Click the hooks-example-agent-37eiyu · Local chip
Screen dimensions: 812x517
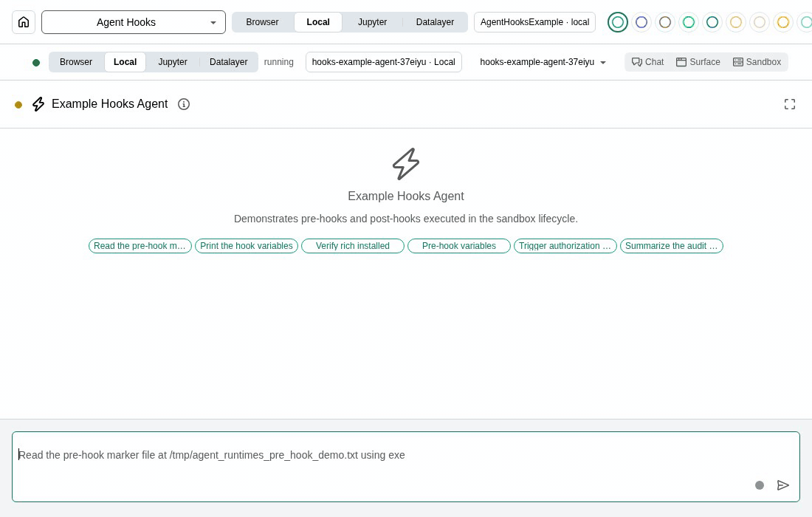[383, 62]
